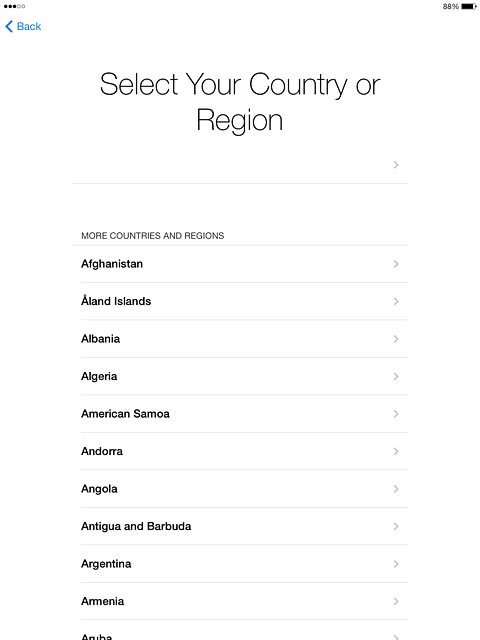Tap the chevron beside Argentina
This screenshot has height=640, width=480.
(396, 564)
